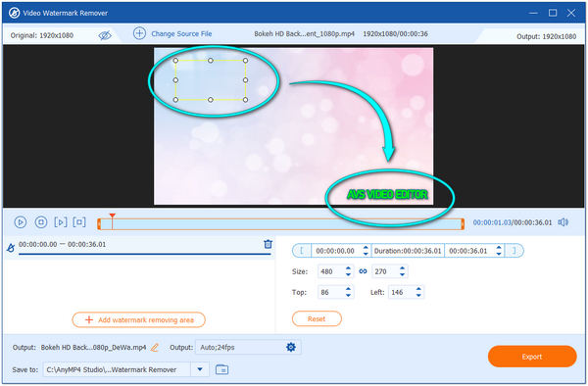Click the Output: 1920x1080 label

(547, 36)
